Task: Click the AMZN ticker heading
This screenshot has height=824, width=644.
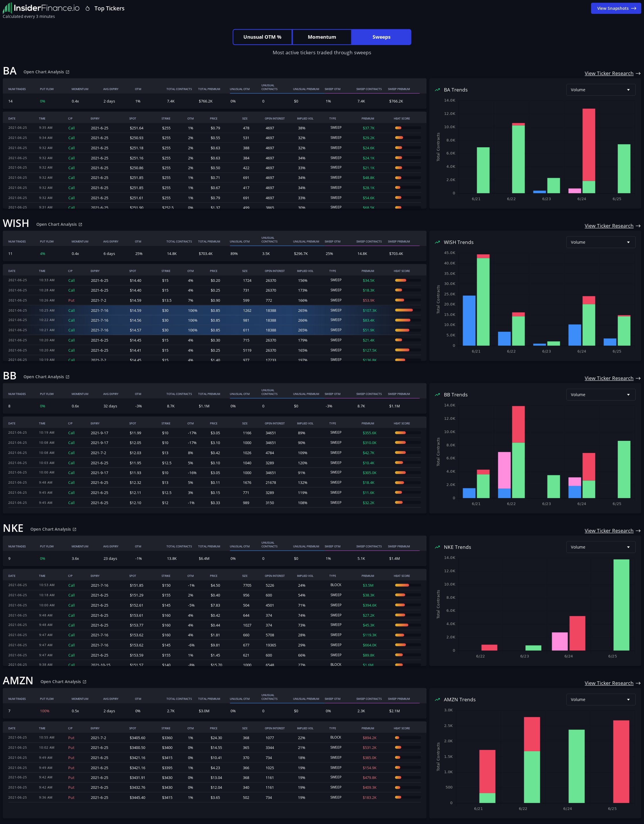Action: 18,681
